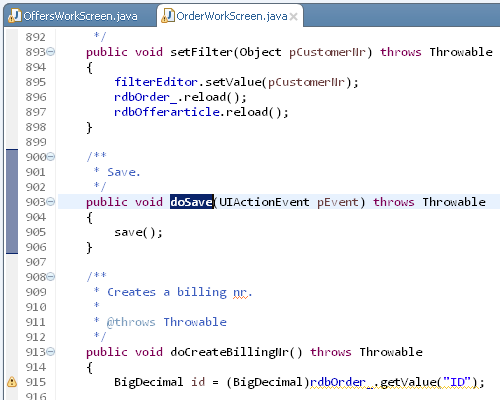Collapse the Javadoc comment at line 908

pos(51,277)
